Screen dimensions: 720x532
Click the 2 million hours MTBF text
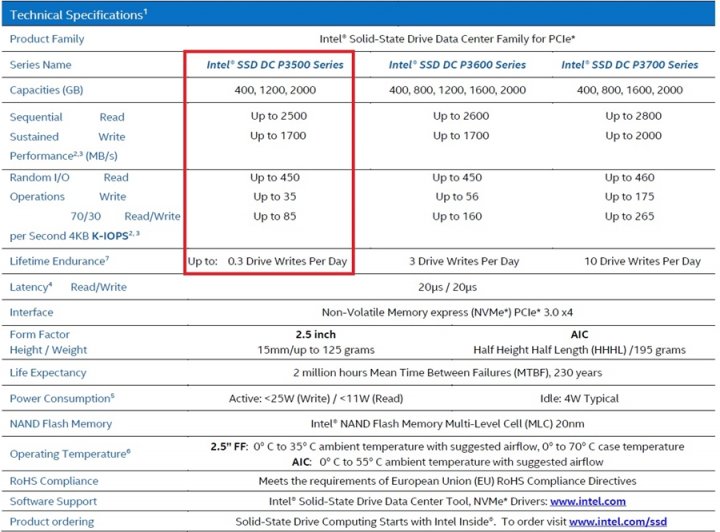448,373
